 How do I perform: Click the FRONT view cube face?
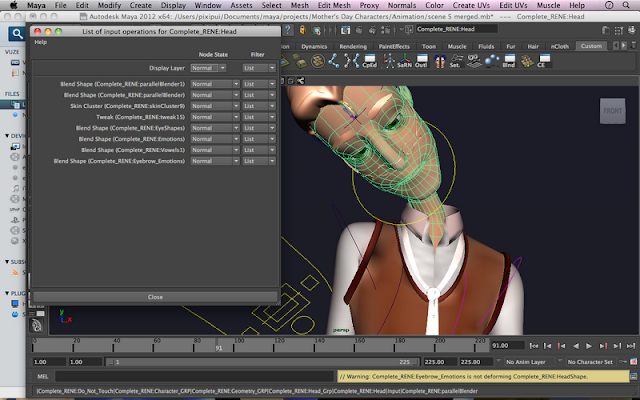[612, 111]
